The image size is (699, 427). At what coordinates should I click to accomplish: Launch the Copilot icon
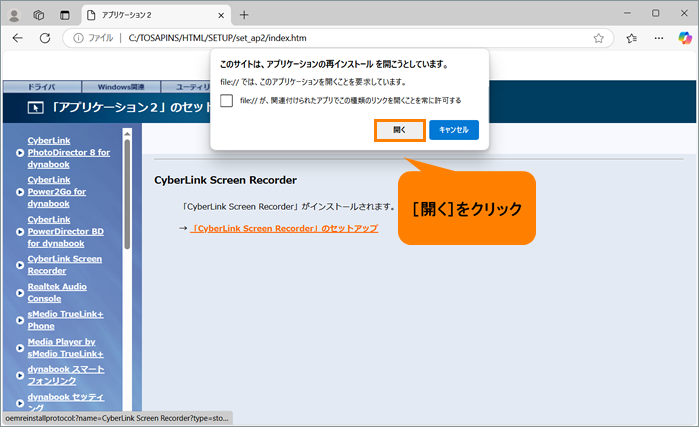[x=685, y=38]
